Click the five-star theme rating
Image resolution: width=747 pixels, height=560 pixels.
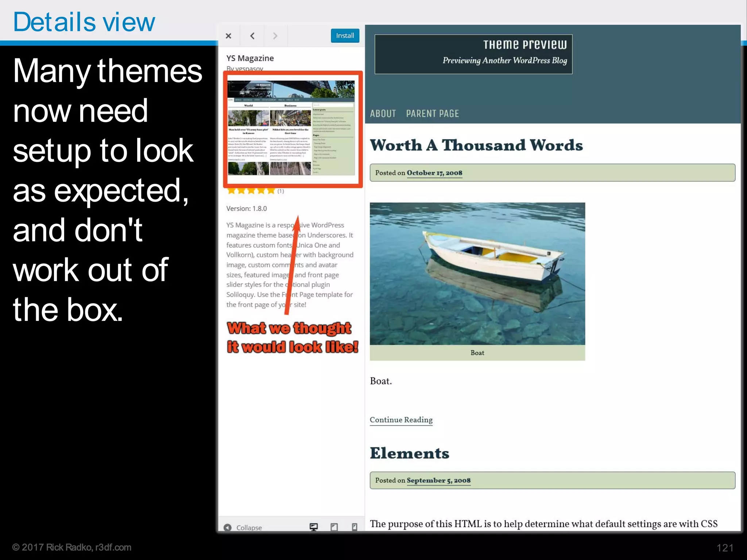pyautogui.click(x=251, y=191)
